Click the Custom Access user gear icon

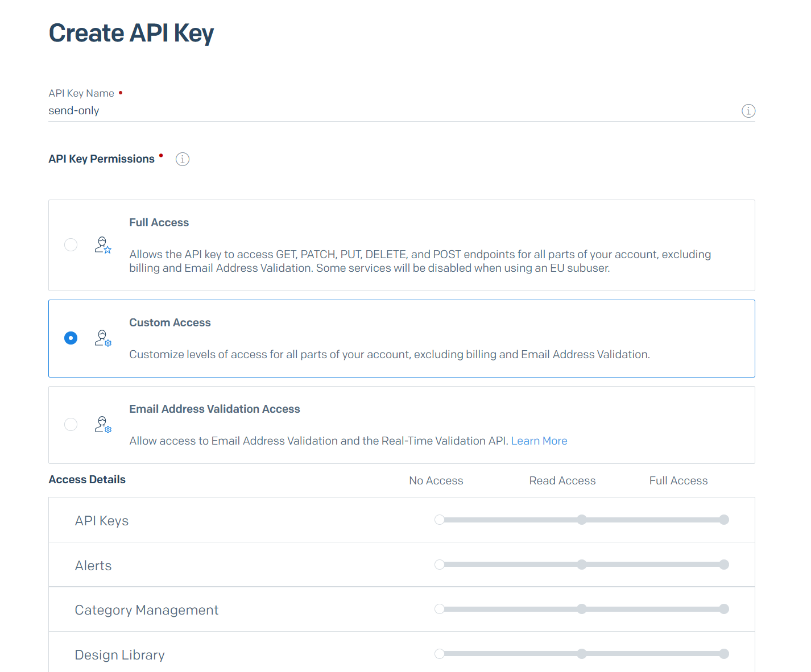coord(103,338)
